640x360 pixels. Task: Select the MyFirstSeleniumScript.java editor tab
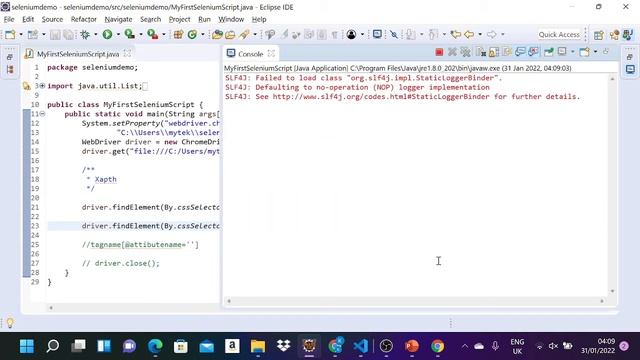point(78,53)
